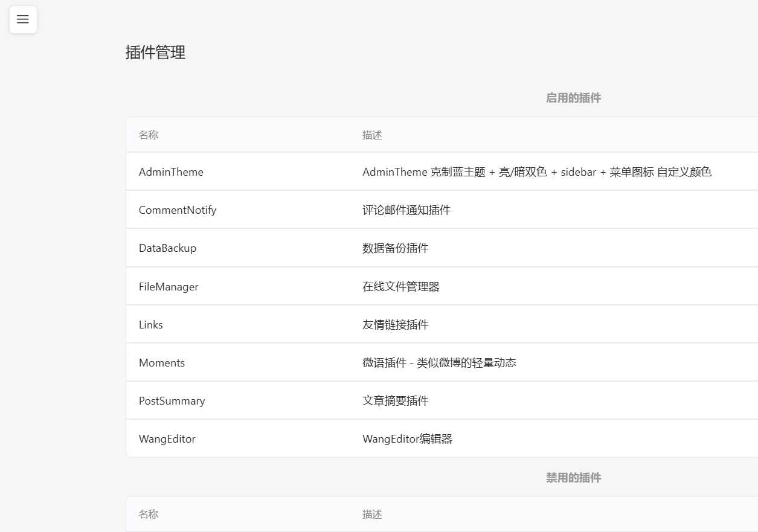
Task: Click 描述 header in enabled plugins table
Action: pos(372,135)
